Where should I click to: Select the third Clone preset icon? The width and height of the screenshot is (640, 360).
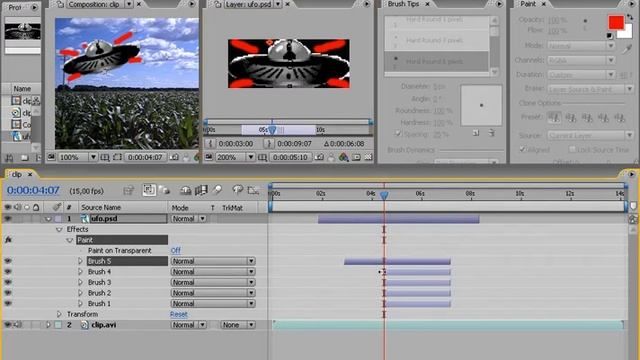pos(587,118)
